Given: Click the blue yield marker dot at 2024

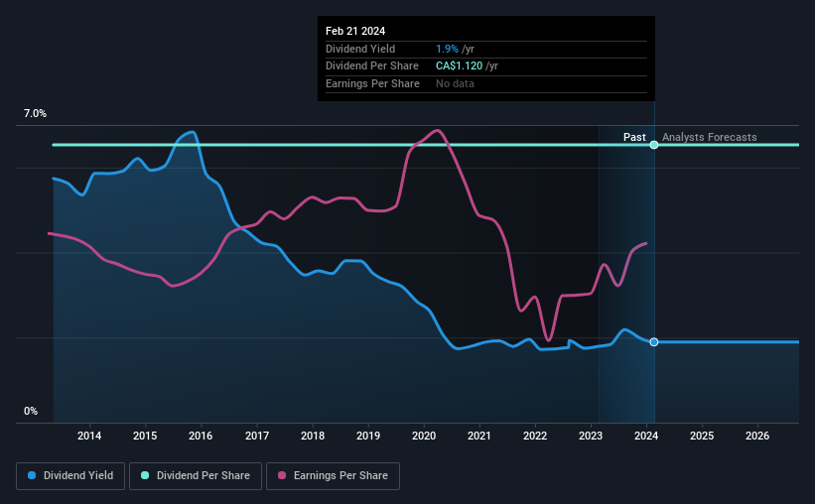Looking at the screenshot, I should click(654, 342).
